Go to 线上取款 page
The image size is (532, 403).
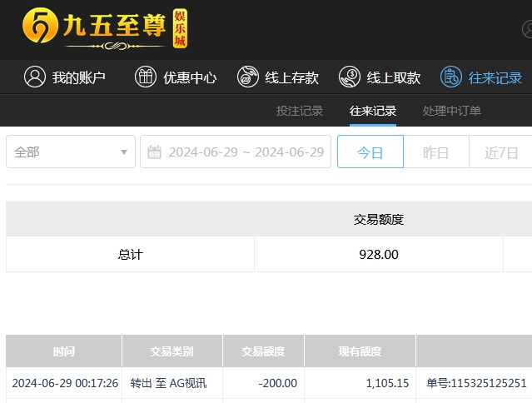(394, 77)
